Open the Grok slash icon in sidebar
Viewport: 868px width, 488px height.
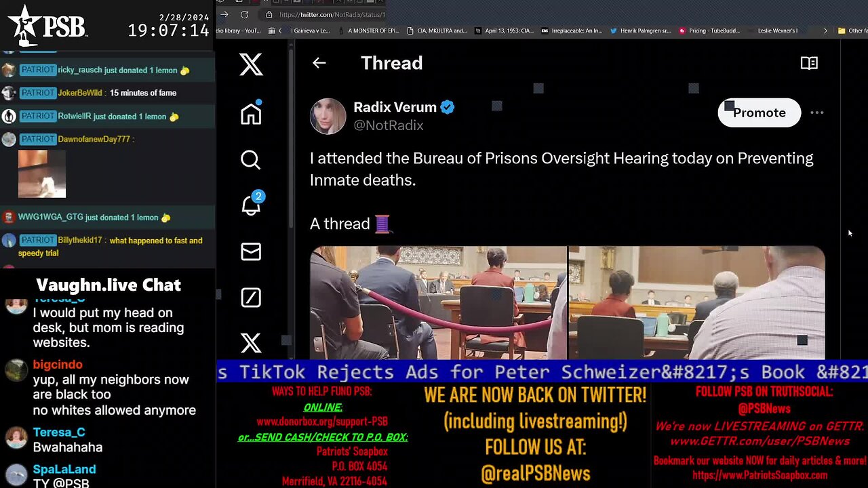coord(251,298)
